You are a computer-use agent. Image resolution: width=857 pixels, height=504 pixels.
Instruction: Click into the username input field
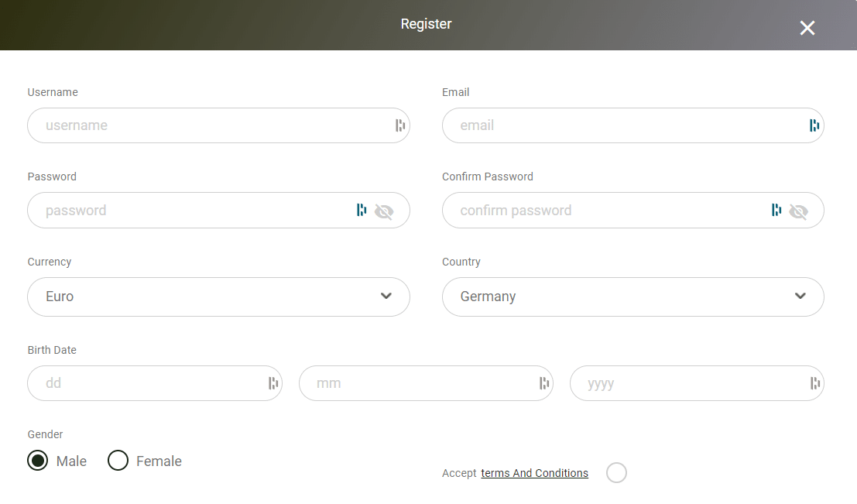pyautogui.click(x=194, y=125)
